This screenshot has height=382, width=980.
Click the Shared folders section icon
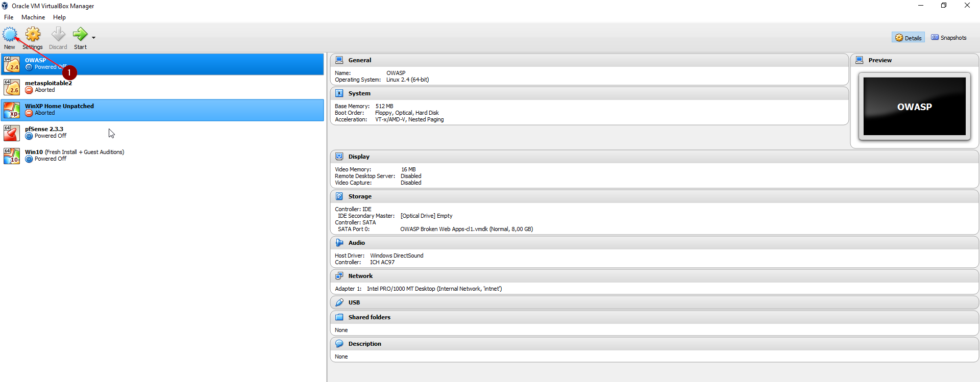(x=339, y=317)
